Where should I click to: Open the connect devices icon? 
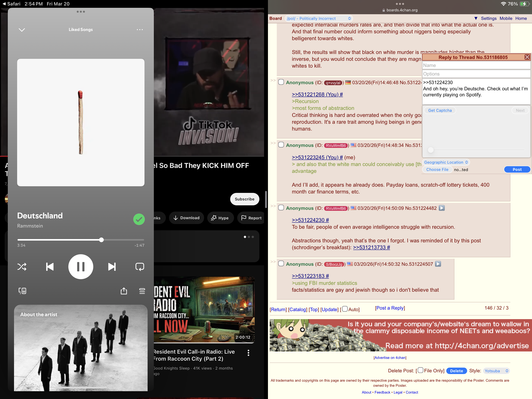[22, 291]
